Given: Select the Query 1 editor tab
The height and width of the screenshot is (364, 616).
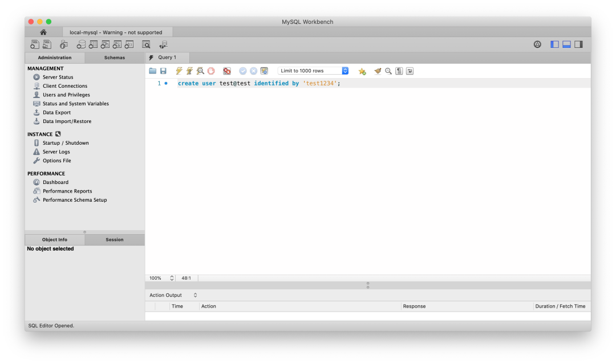Looking at the screenshot, I should 167,58.
